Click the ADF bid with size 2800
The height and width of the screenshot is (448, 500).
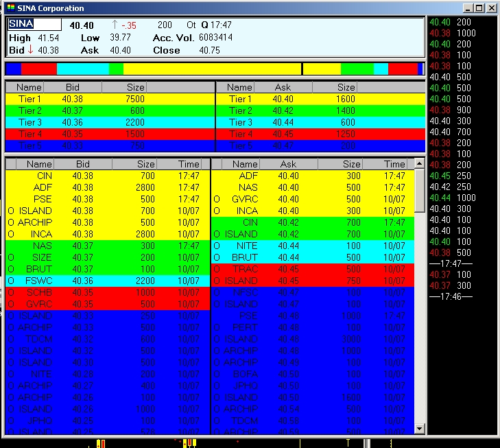(x=108, y=187)
